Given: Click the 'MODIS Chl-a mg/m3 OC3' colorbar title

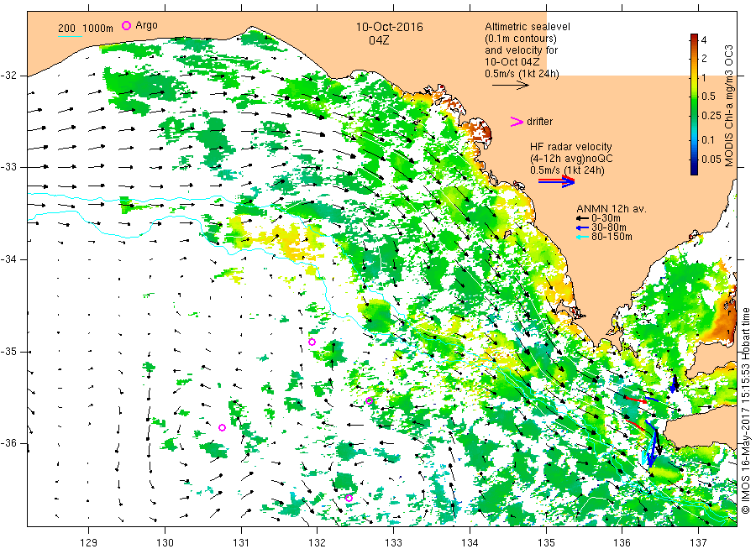Looking at the screenshot, I should (x=729, y=106).
